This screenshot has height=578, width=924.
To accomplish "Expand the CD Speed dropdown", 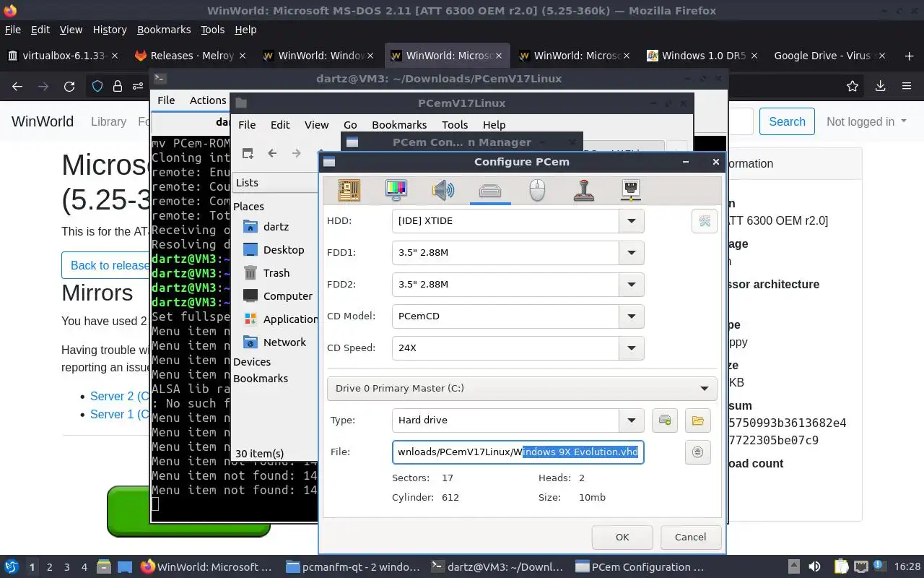I will pyautogui.click(x=632, y=348).
